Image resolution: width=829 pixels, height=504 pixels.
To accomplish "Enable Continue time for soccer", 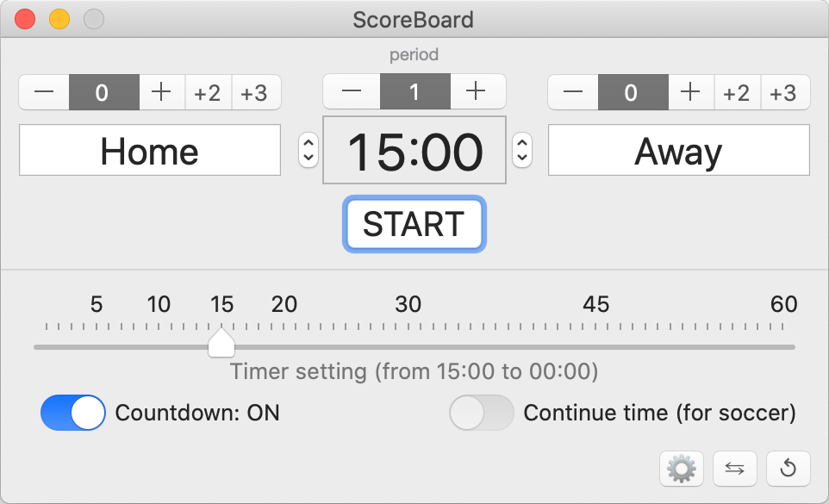I will (482, 413).
